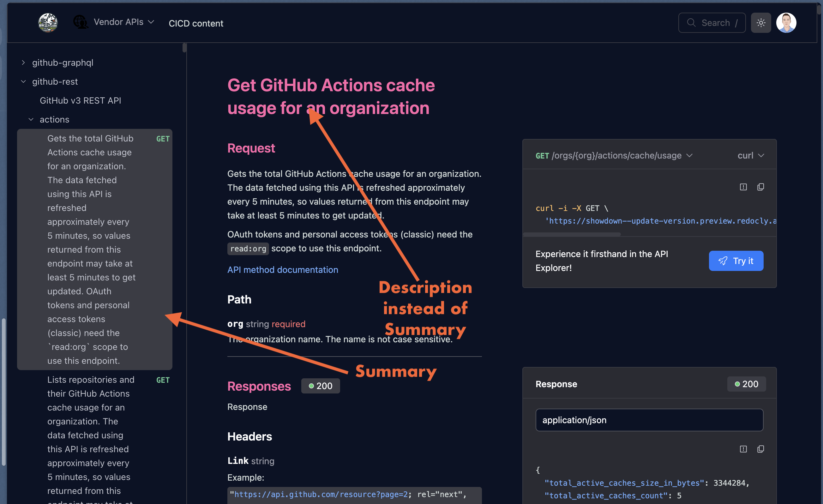Click the GET badge of the first sidebar item
The width and height of the screenshot is (823, 504).
[163, 139]
